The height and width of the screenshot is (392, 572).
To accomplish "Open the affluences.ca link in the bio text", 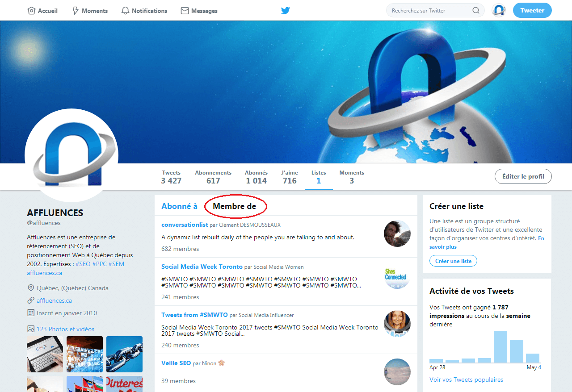I will [44, 273].
